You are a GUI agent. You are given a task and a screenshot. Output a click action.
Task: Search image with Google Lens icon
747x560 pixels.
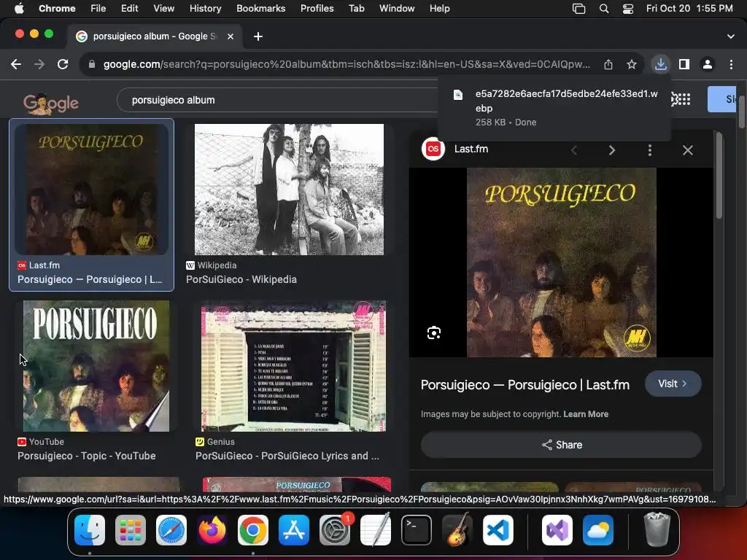tap(433, 332)
